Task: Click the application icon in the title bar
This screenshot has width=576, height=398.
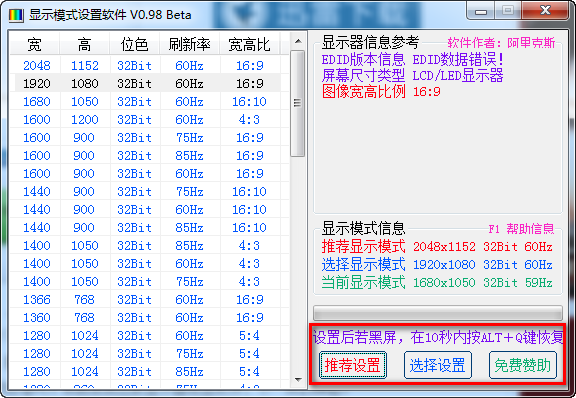Action: tap(16, 15)
